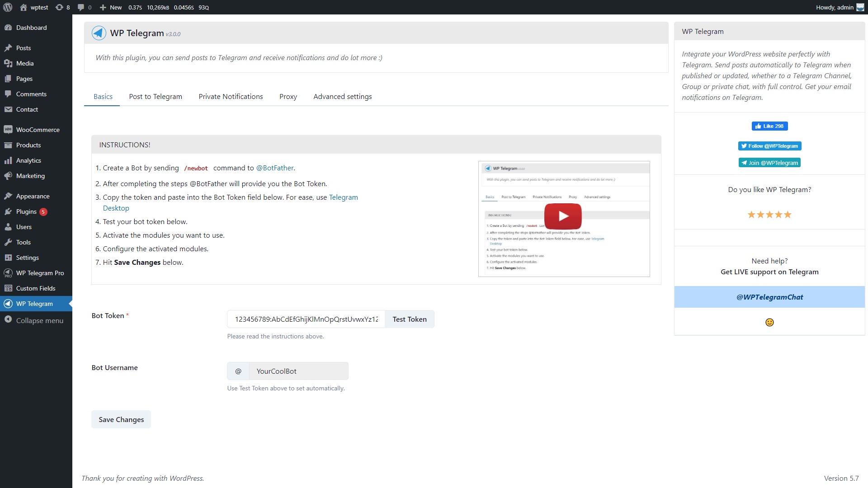Open Media library menu
868x488 pixels.
pos(36,63)
